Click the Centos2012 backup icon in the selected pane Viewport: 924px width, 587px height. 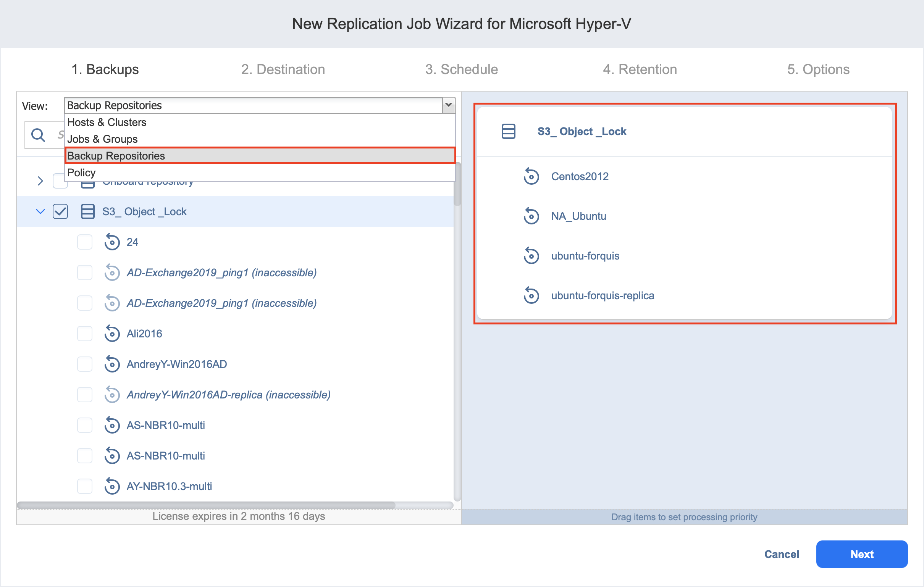pyautogui.click(x=531, y=176)
